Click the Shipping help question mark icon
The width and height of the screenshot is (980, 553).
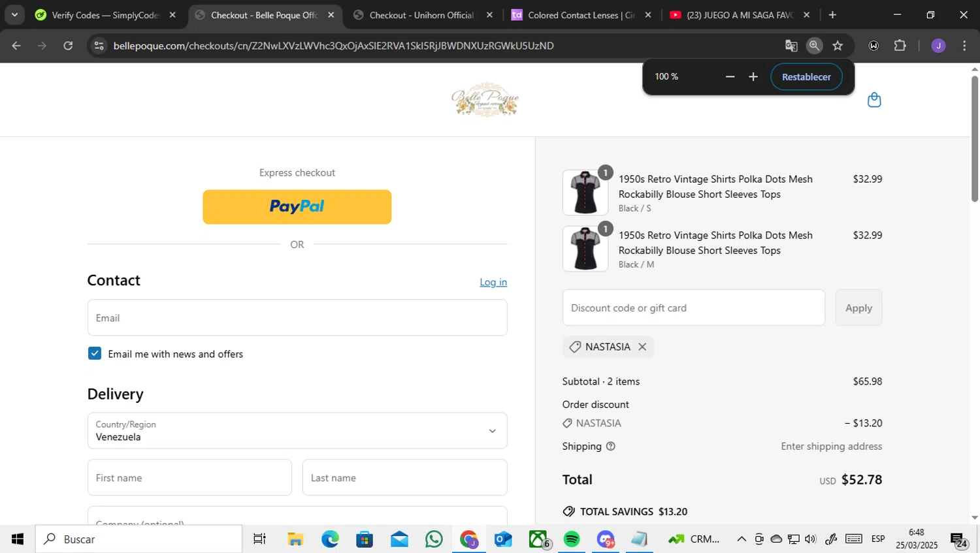point(610,447)
